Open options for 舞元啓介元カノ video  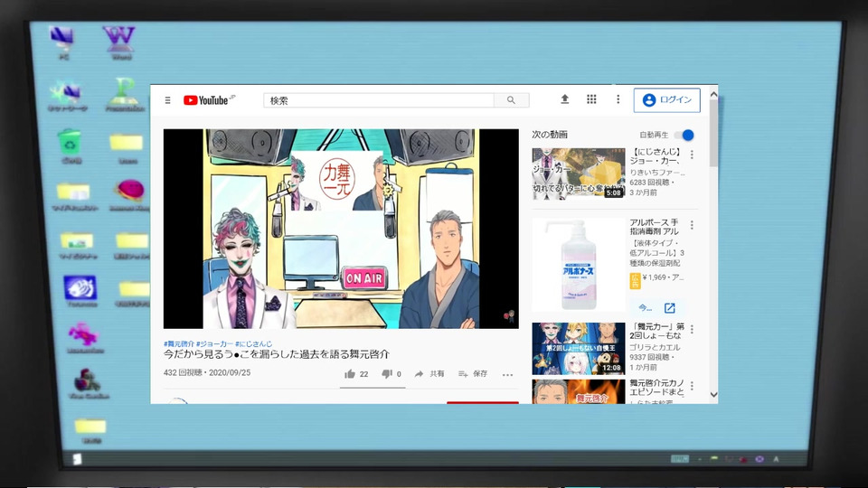coord(692,386)
